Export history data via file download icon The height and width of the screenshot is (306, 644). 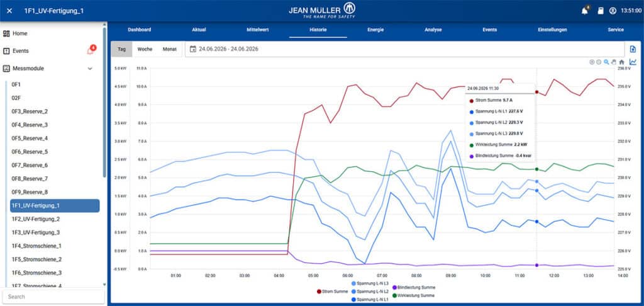[633, 49]
